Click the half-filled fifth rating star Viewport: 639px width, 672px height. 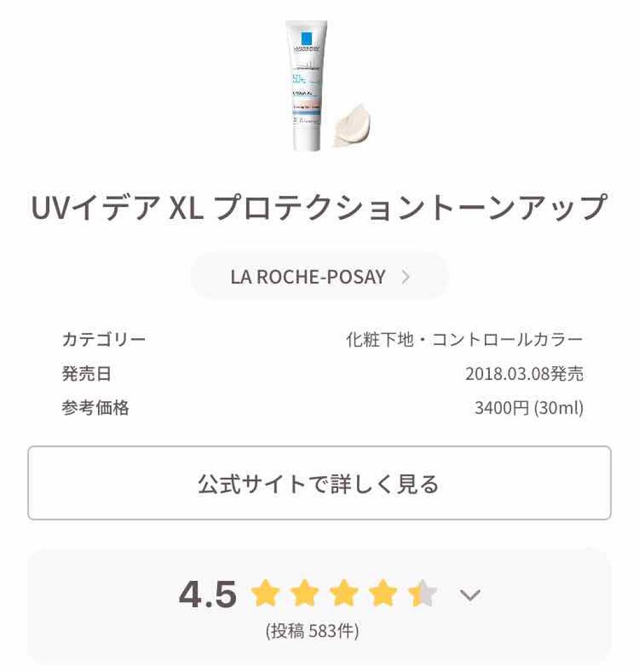422,593
